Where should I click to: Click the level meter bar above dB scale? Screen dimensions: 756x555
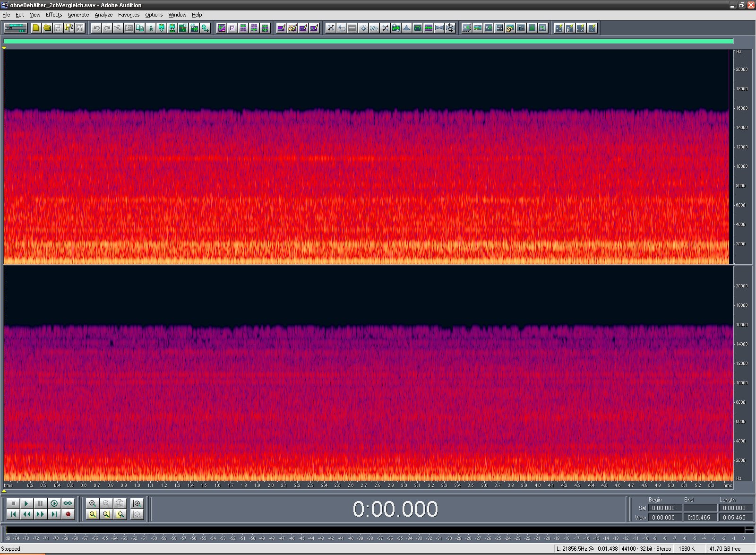point(376,529)
